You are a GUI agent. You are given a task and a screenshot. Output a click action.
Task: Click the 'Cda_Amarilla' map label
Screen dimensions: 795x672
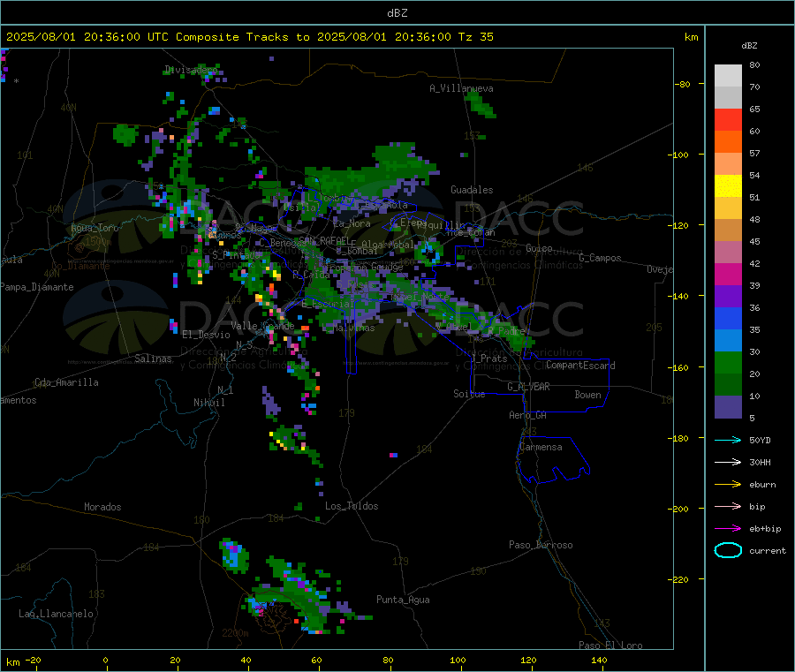click(x=66, y=382)
